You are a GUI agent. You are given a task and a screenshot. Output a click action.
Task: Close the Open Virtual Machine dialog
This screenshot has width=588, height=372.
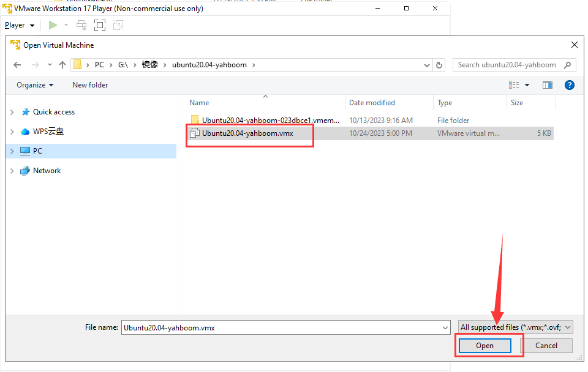pyautogui.click(x=574, y=45)
